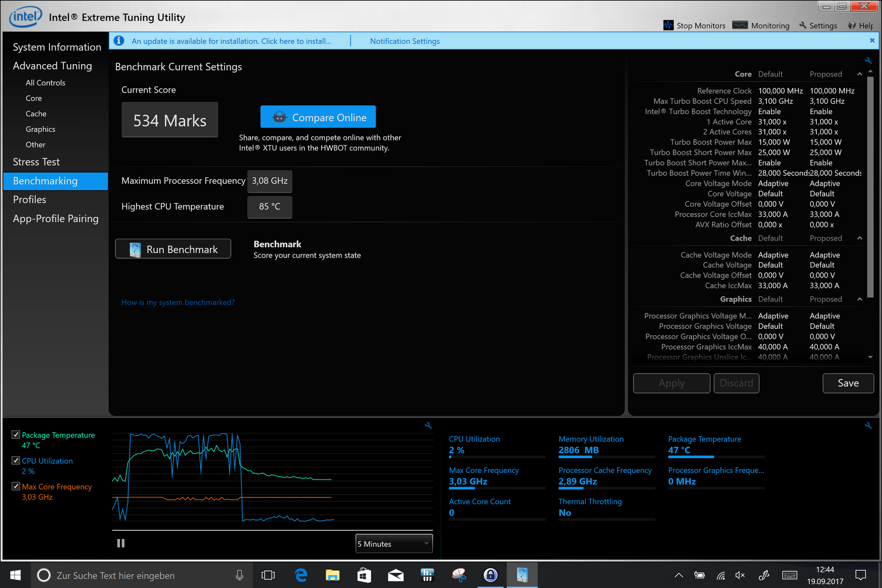The width and height of the screenshot is (882, 588).
Task: Click the Intel logo
Action: (25, 17)
